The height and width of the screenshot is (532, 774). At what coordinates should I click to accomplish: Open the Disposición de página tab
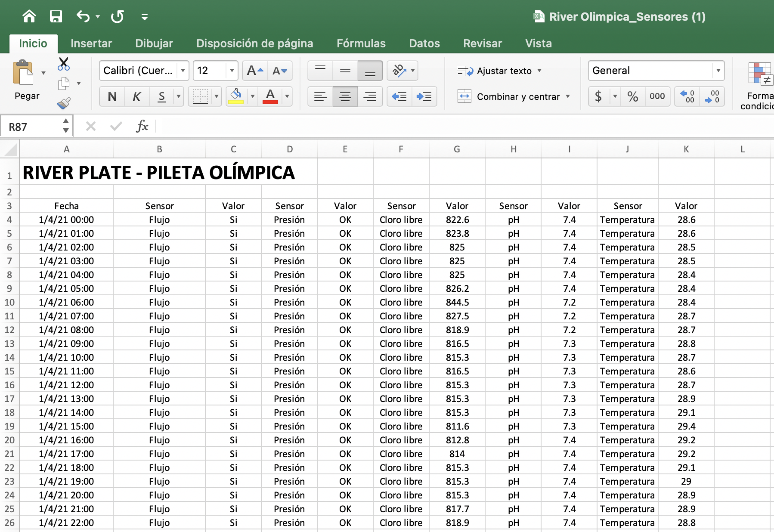pos(255,43)
